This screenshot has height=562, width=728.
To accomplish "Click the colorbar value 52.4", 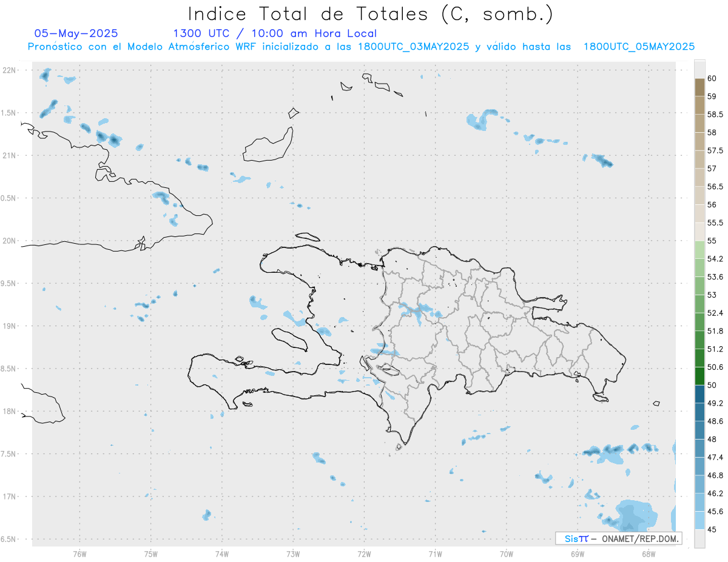I will click(715, 313).
